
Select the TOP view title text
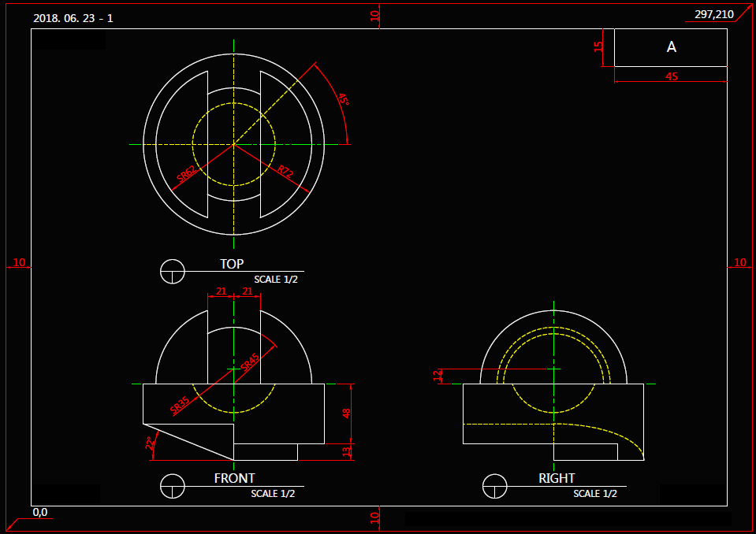point(232,264)
